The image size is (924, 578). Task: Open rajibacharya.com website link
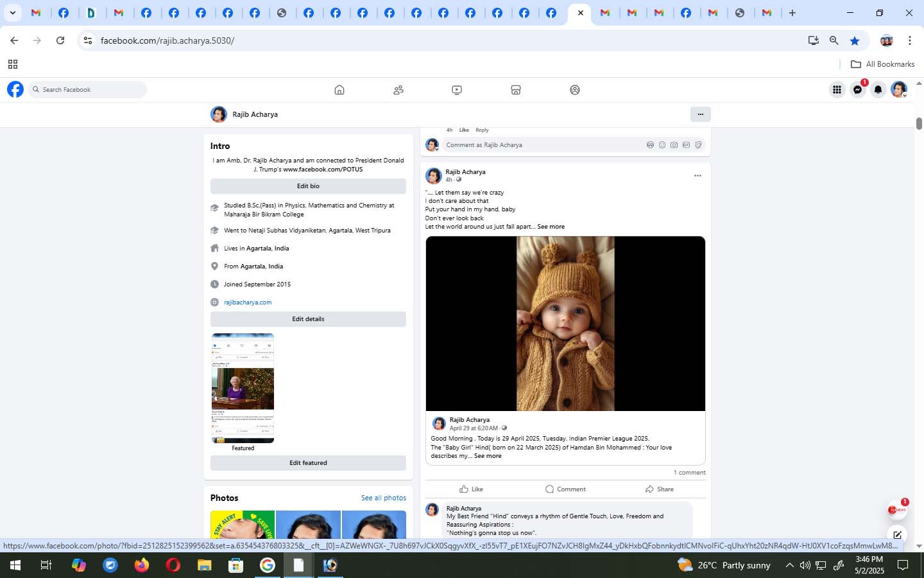coord(248,302)
